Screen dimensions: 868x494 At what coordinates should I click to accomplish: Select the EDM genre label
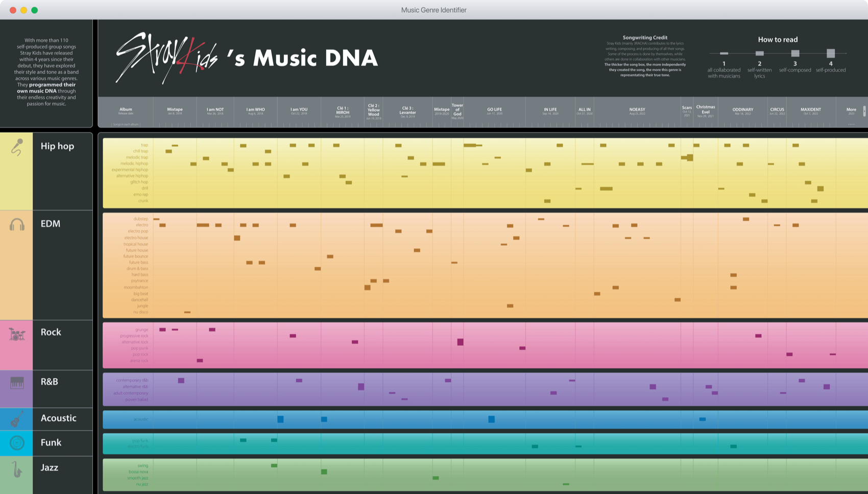click(51, 224)
